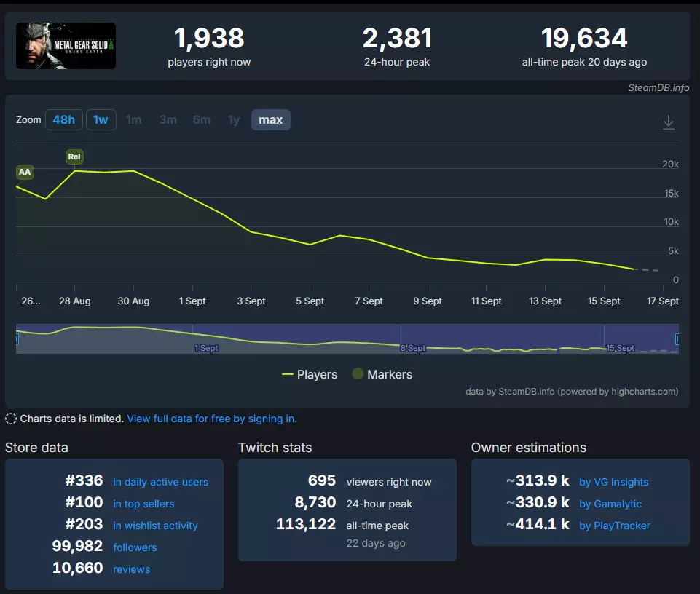This screenshot has height=594, width=700.
Task: Click the ~330.9 k owner estimate
Action: (x=538, y=502)
